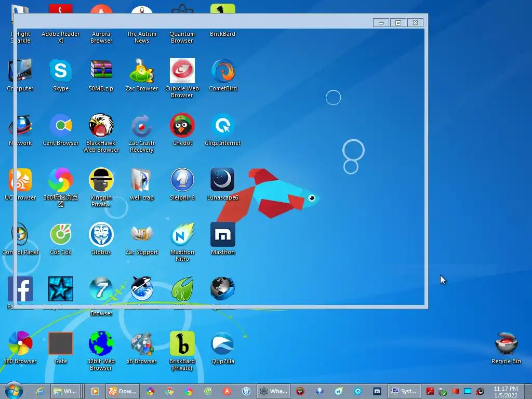The height and width of the screenshot is (399, 532).
Task: Open The Autism News desktop shortcut
Action: tap(141, 24)
